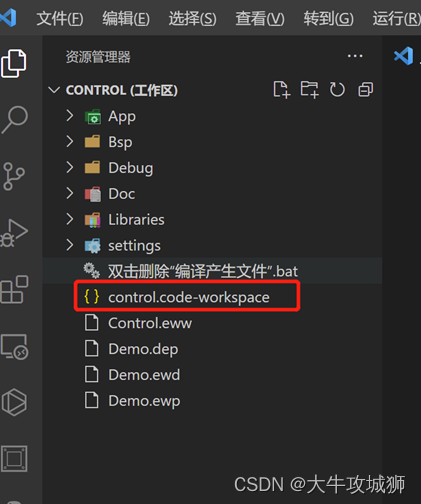
Task: Click the Bsp folder icon
Action: click(92, 141)
